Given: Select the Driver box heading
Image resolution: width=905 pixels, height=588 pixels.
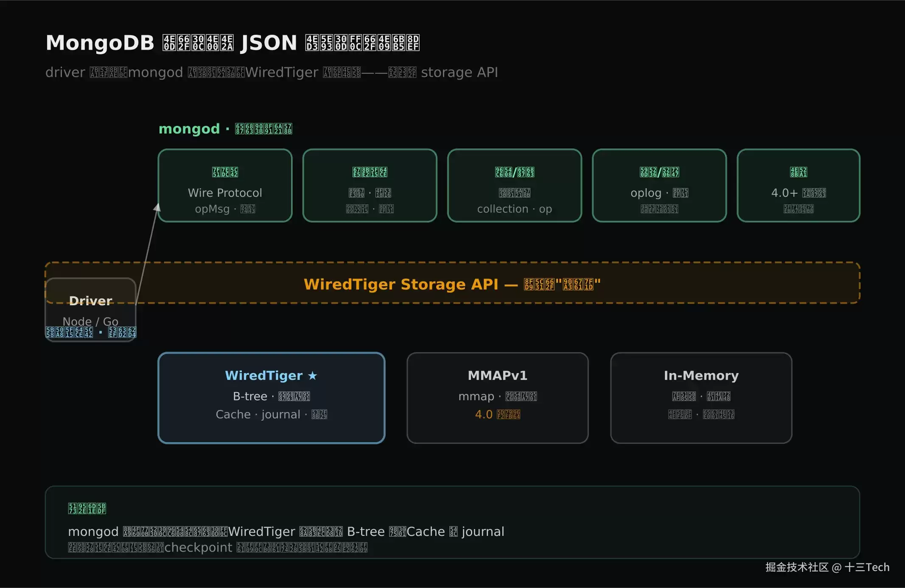Looking at the screenshot, I should 91,301.
